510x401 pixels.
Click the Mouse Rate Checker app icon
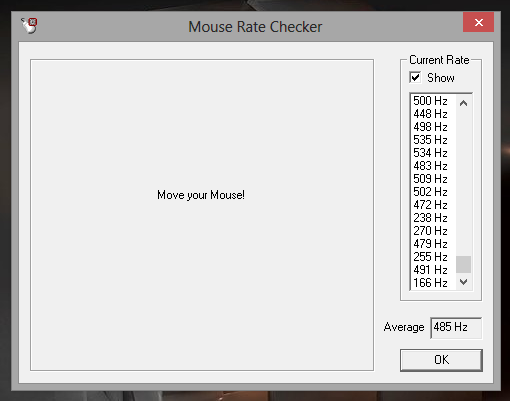(29, 26)
